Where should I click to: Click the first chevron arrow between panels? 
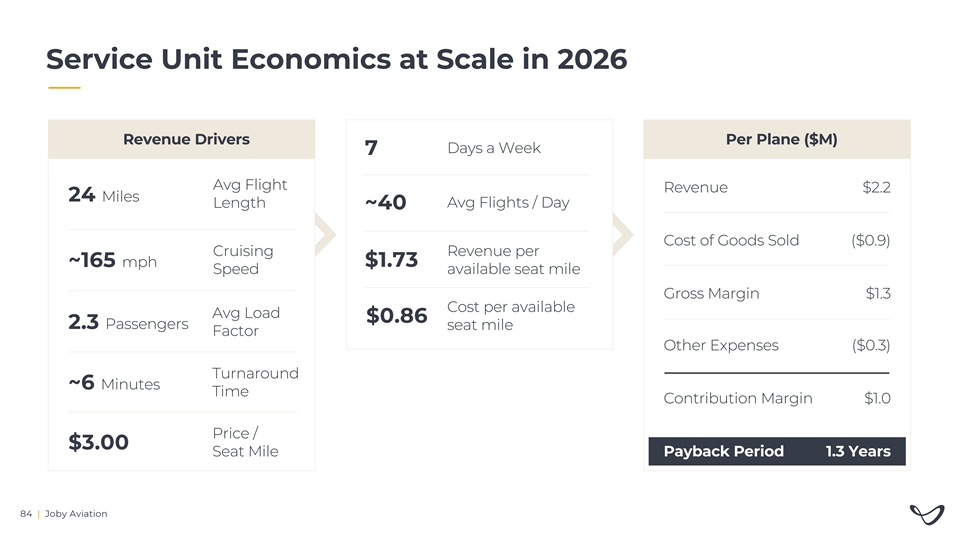[x=326, y=234]
